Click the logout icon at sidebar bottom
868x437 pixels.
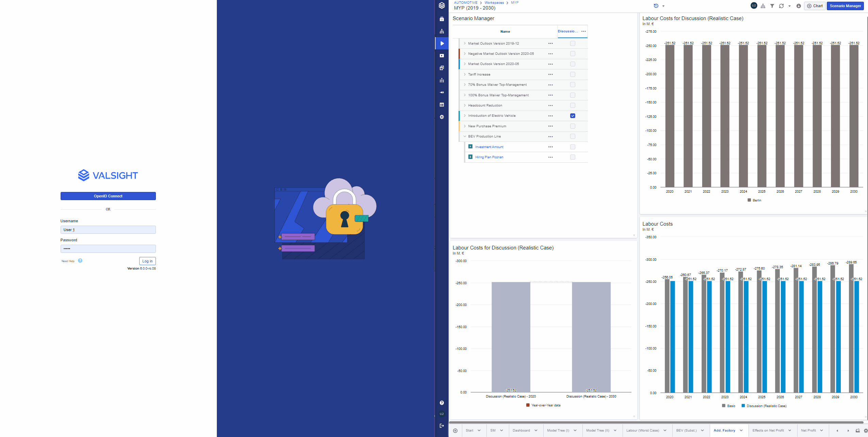pos(442,426)
